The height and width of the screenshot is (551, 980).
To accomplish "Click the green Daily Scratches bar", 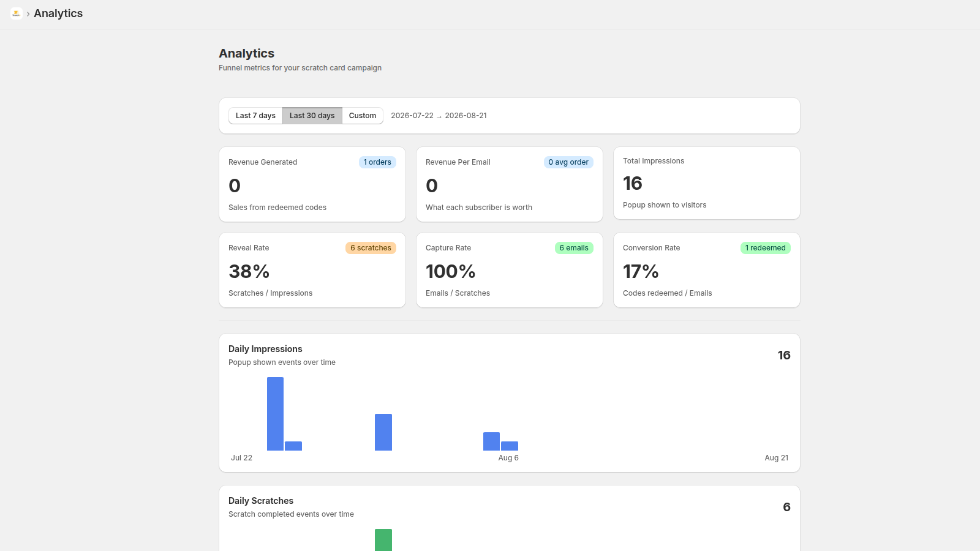I will 383,540.
